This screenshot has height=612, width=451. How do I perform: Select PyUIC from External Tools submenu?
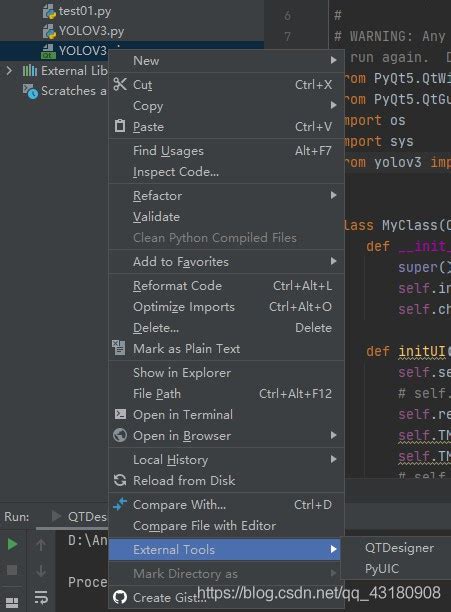[x=382, y=569]
